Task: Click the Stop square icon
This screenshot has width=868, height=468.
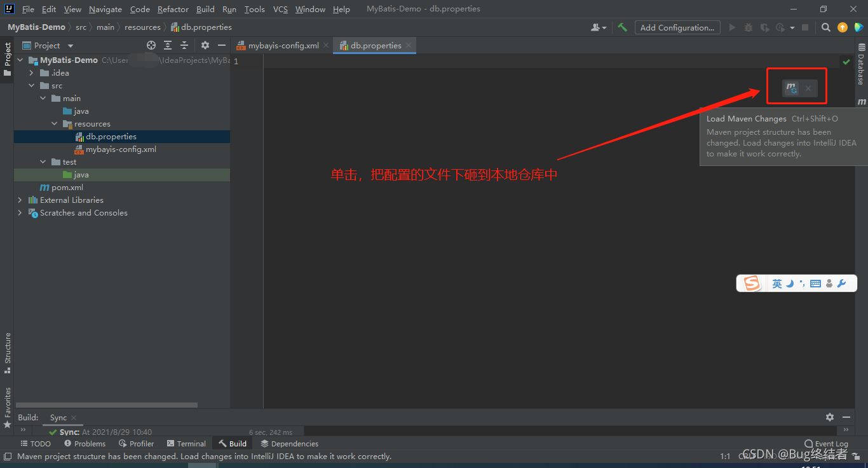Action: (805, 27)
